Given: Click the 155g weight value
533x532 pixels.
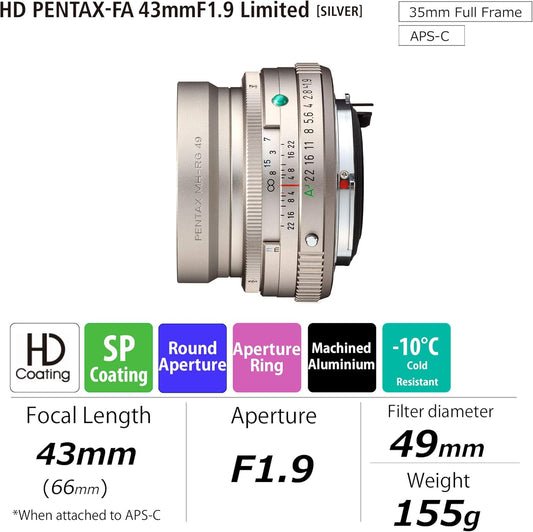Looking at the screenshot, I should click(437, 513).
